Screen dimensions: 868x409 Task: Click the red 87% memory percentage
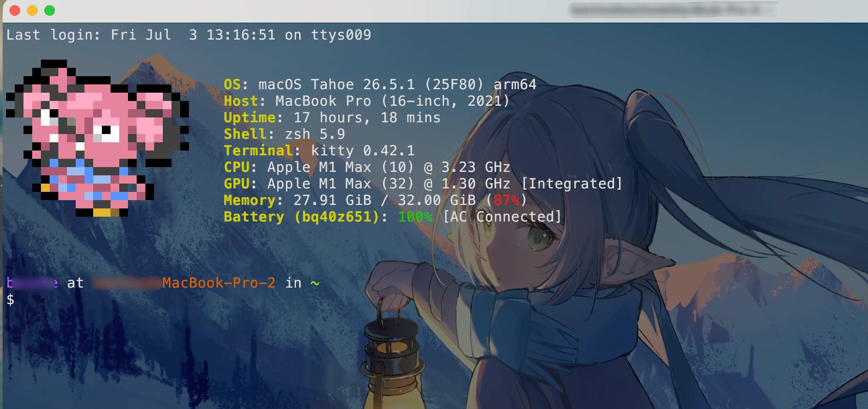click(x=507, y=200)
